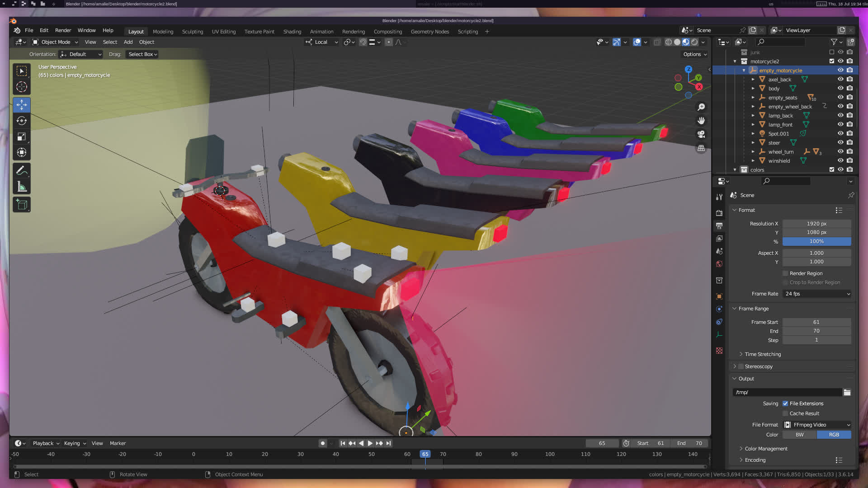Switch to the Shading workspace tab
Viewport: 868px width, 488px height.
coord(292,32)
